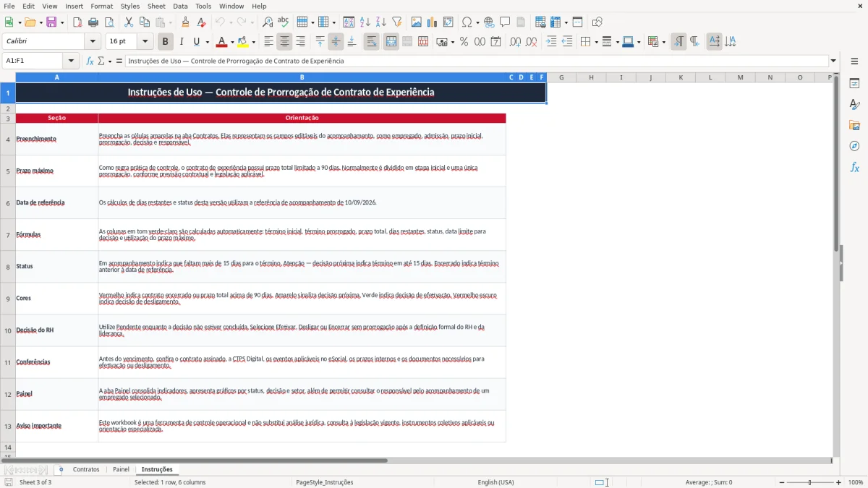Screen dimensions: 868x488
Task: Open the Font Name dropdown
Action: coord(92,42)
